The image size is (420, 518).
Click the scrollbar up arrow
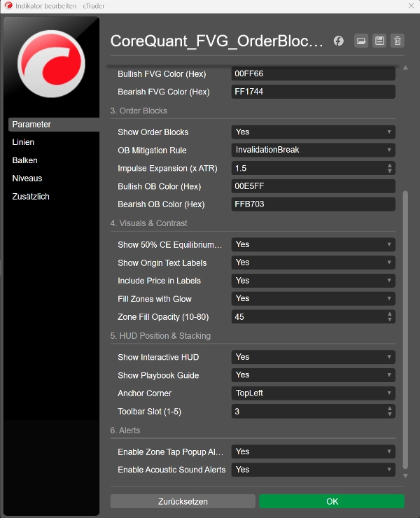point(405,68)
